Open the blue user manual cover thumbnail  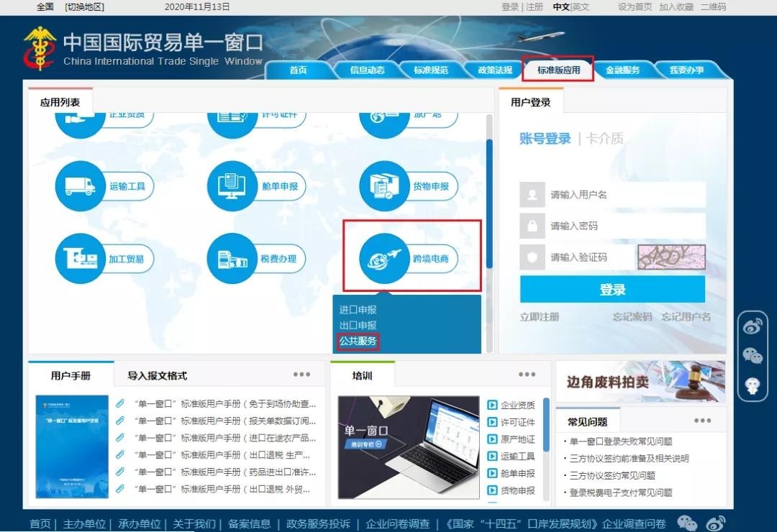[x=72, y=446]
